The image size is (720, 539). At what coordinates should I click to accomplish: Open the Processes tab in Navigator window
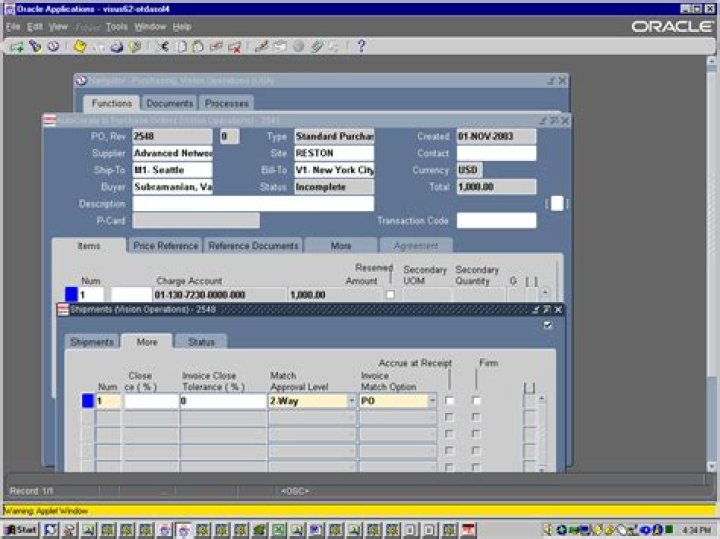(x=226, y=103)
